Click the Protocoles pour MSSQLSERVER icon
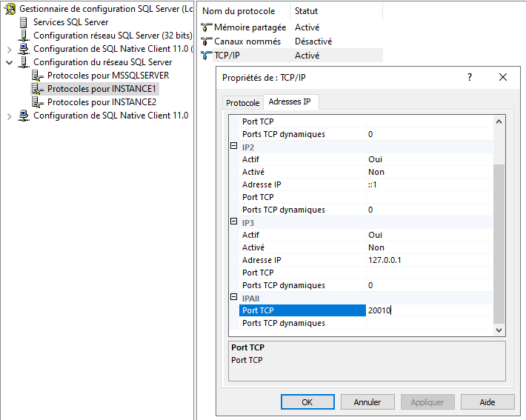The height and width of the screenshot is (420, 526). click(39, 76)
